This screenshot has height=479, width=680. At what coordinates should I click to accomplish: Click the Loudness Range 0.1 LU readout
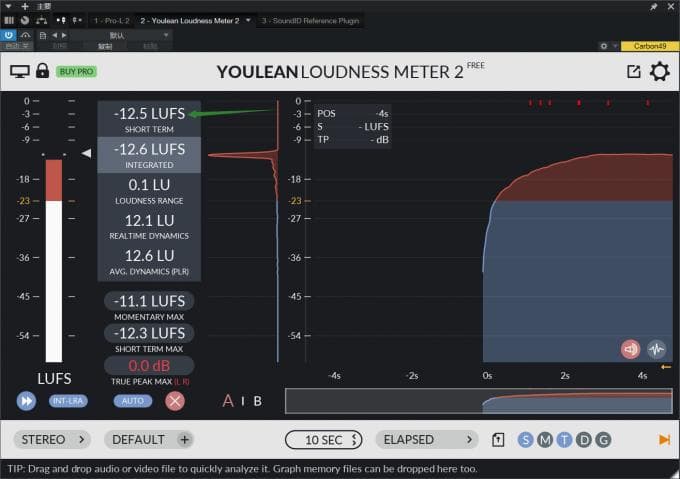tap(149, 191)
